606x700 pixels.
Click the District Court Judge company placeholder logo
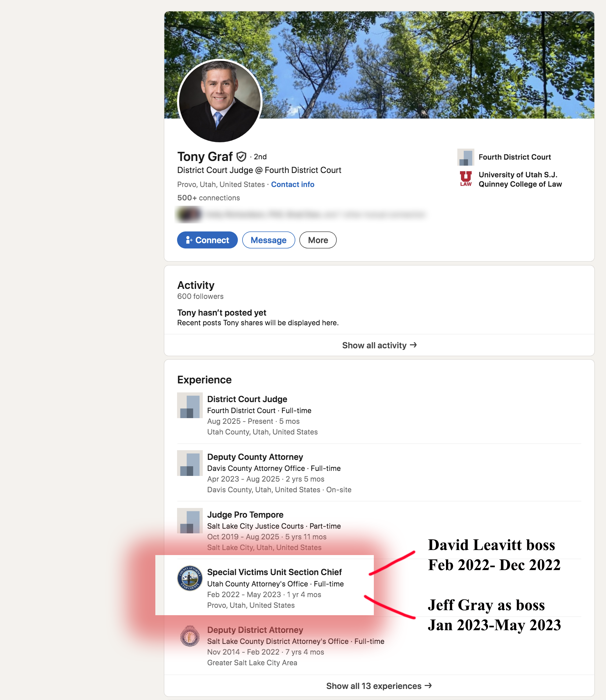[190, 405]
